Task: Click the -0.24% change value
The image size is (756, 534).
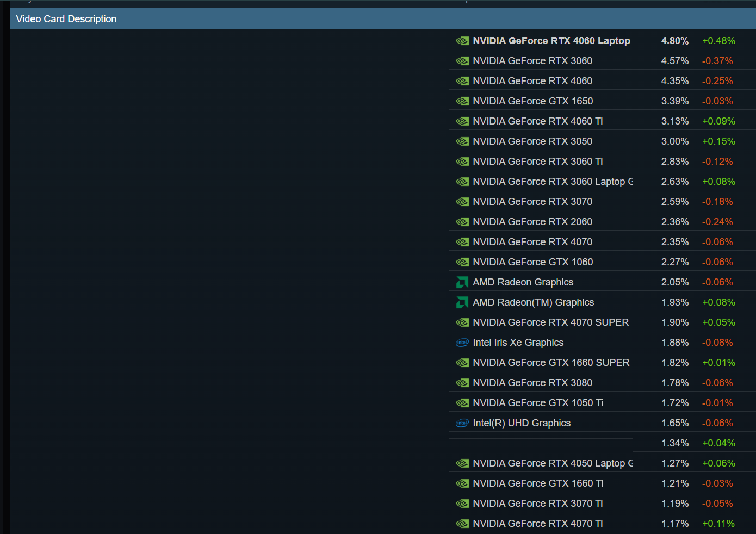Action: click(717, 222)
